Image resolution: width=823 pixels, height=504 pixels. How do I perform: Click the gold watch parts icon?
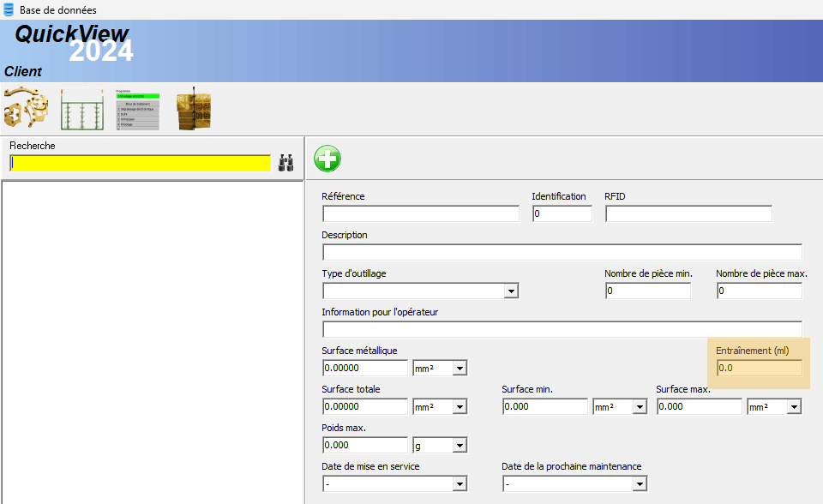pos(26,109)
